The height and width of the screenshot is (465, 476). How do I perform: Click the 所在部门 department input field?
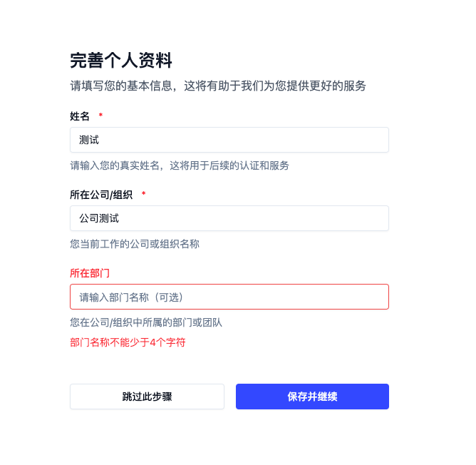pos(229,297)
